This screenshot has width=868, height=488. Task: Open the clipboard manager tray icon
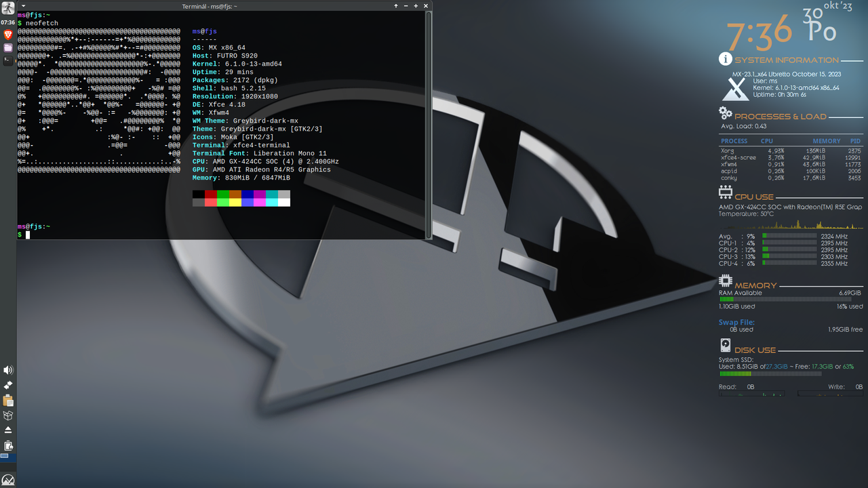coord(8,401)
